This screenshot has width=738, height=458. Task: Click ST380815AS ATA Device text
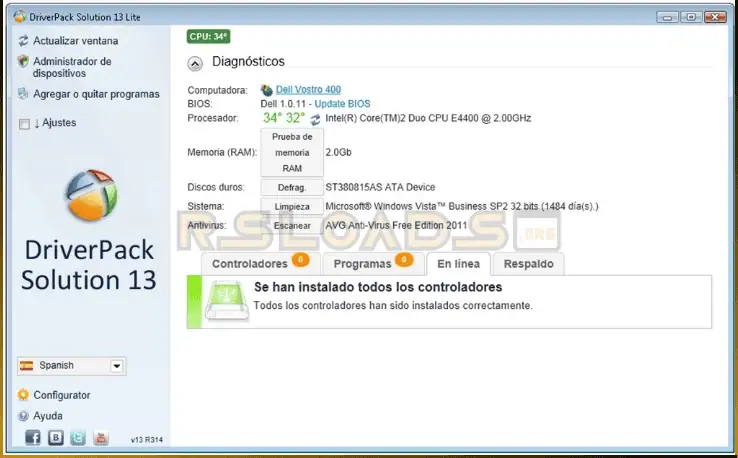tap(380, 187)
